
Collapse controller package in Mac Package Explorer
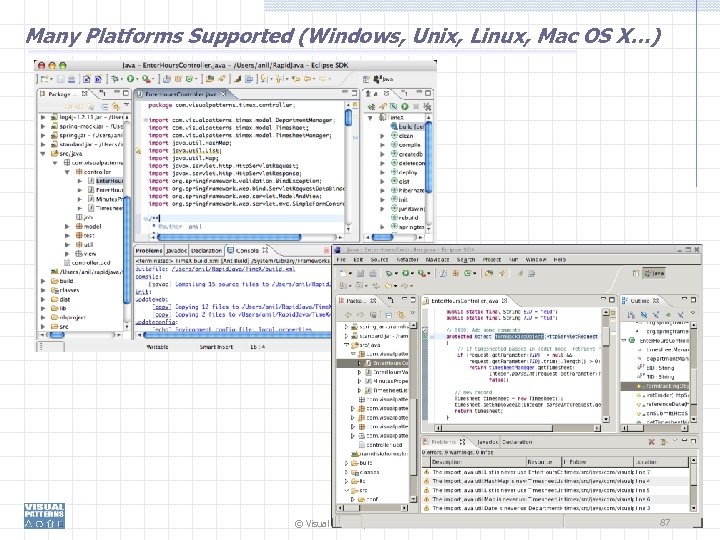pos(67,172)
